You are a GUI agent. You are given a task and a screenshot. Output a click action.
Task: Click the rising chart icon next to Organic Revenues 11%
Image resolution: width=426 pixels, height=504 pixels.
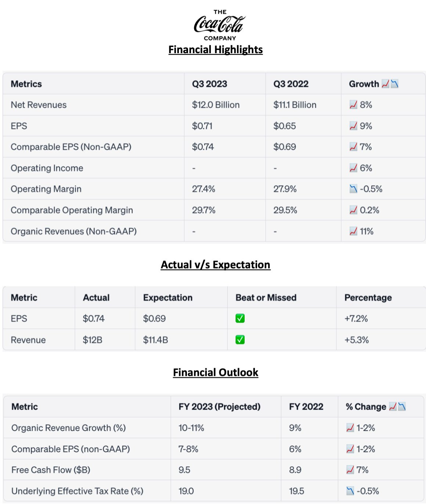[353, 231]
